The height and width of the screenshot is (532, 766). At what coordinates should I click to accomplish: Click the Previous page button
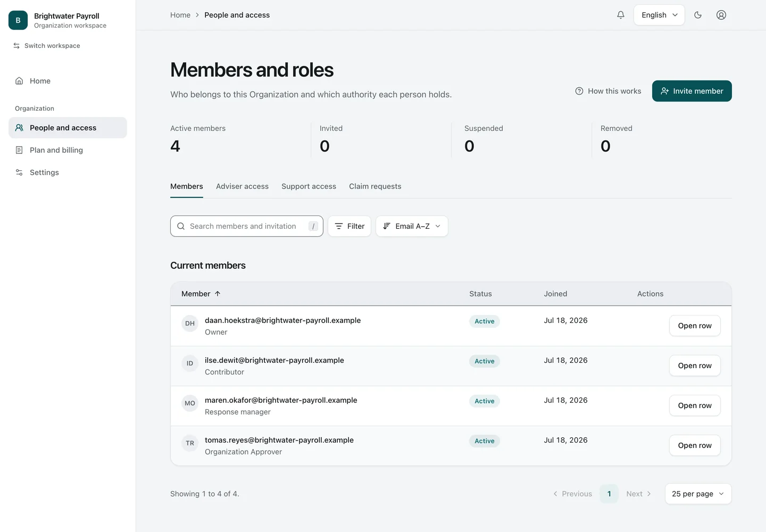(x=572, y=494)
